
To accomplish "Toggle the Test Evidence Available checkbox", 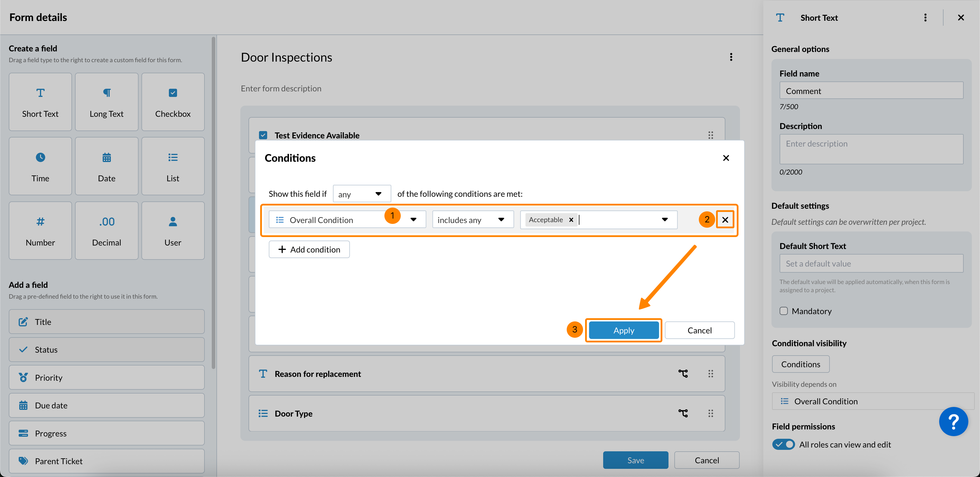I will (263, 135).
